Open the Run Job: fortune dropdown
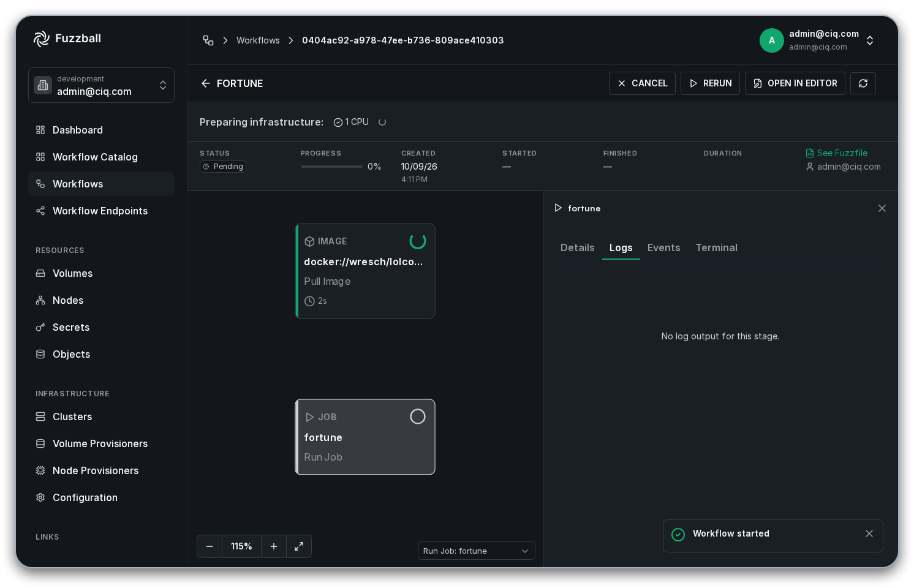This screenshot has width=914, height=588. click(476, 551)
